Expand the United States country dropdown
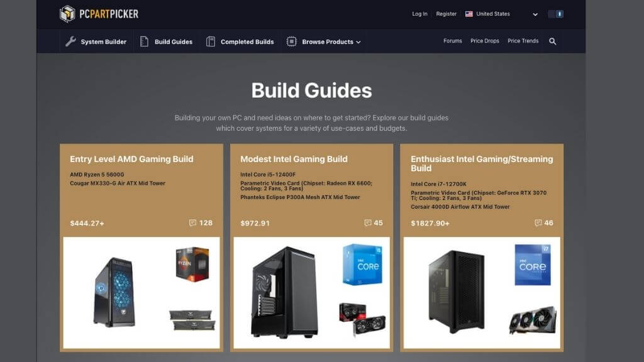 click(x=535, y=14)
